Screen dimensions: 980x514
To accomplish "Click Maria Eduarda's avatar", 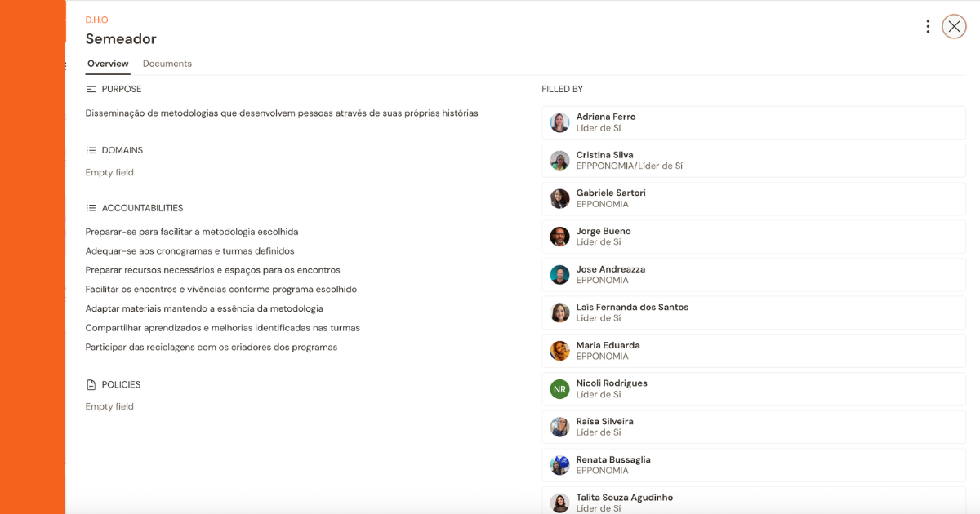I will point(559,351).
